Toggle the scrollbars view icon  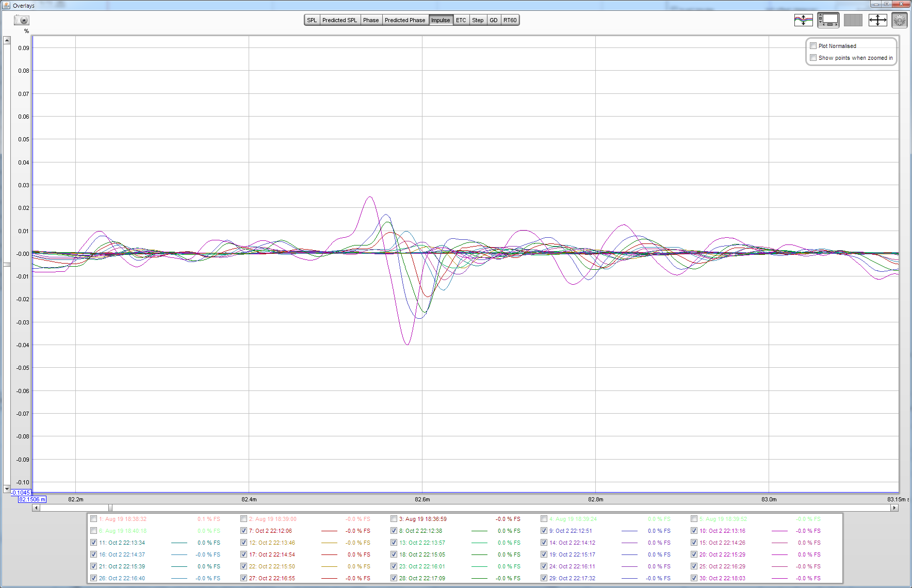click(x=828, y=20)
